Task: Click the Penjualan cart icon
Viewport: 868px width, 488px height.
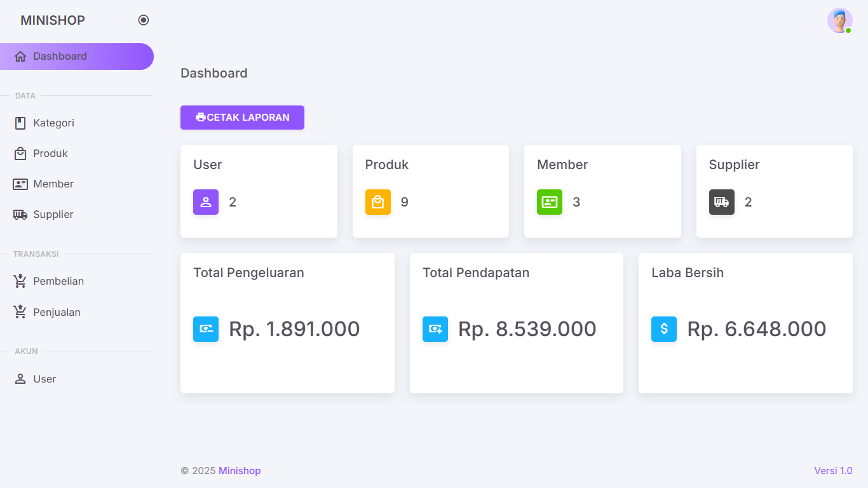Action: (x=20, y=312)
